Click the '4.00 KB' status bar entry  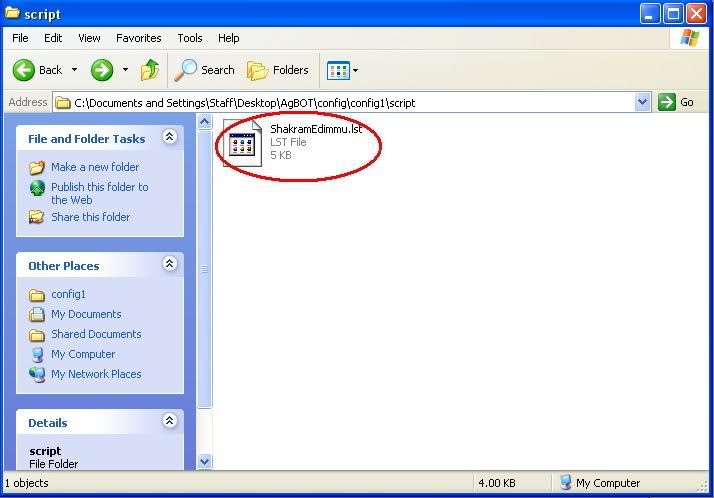[497, 483]
